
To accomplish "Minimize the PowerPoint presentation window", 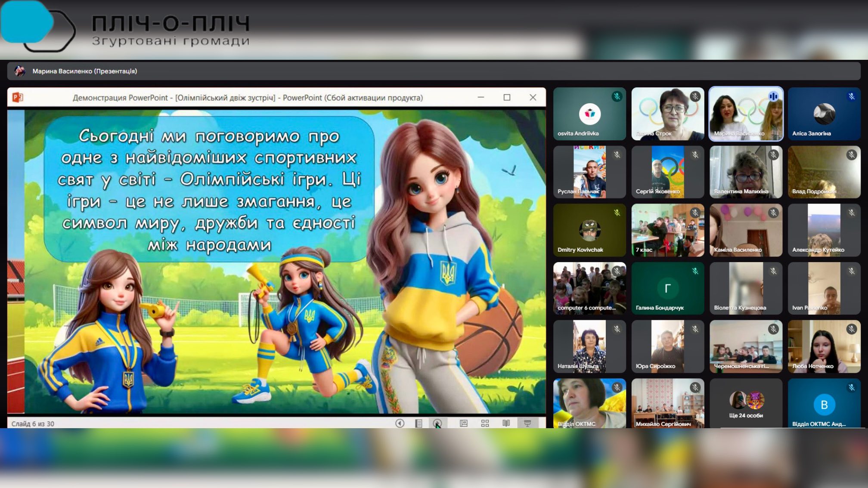I will [481, 98].
